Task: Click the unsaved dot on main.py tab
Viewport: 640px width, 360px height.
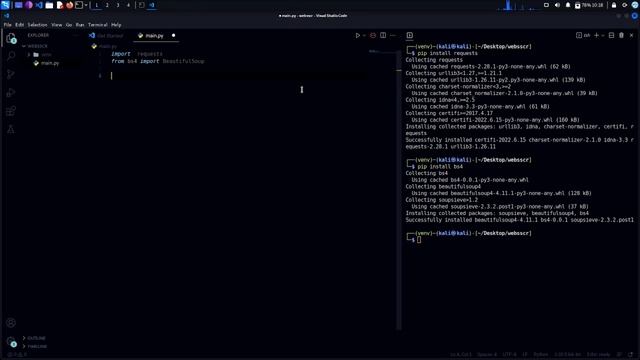Action: click(x=173, y=36)
